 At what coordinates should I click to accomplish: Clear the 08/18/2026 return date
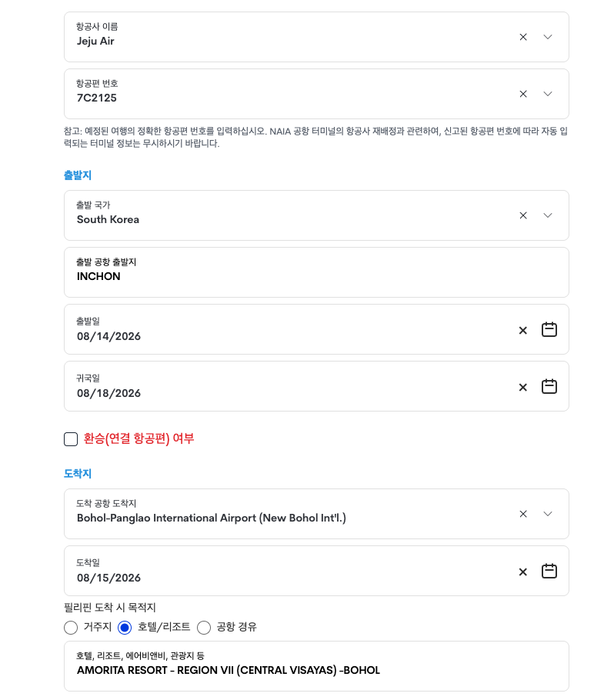(523, 387)
